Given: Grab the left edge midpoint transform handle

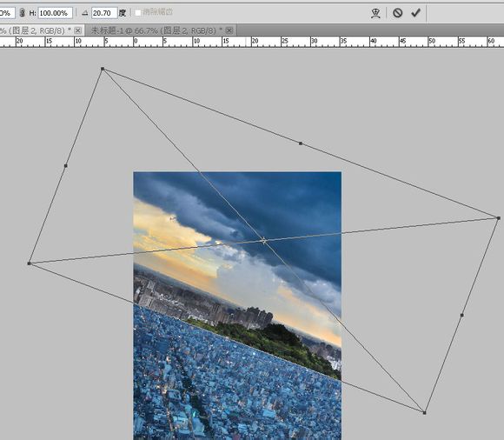Looking at the screenshot, I should (x=65, y=166).
